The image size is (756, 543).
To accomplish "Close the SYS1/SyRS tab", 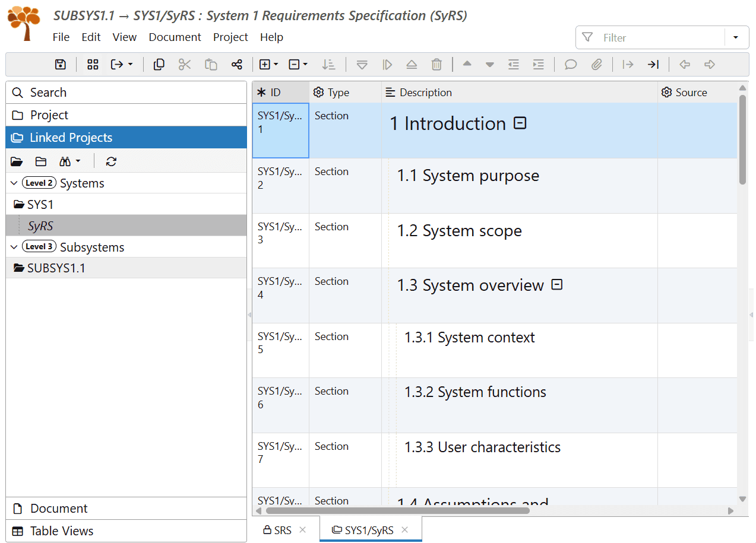I will coord(405,530).
